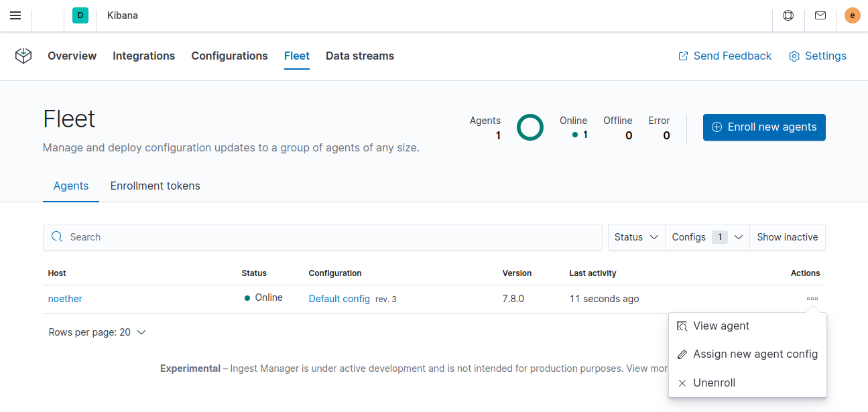Toggle Show inactive agents filter
Screen dimensions: 868x412
click(788, 236)
